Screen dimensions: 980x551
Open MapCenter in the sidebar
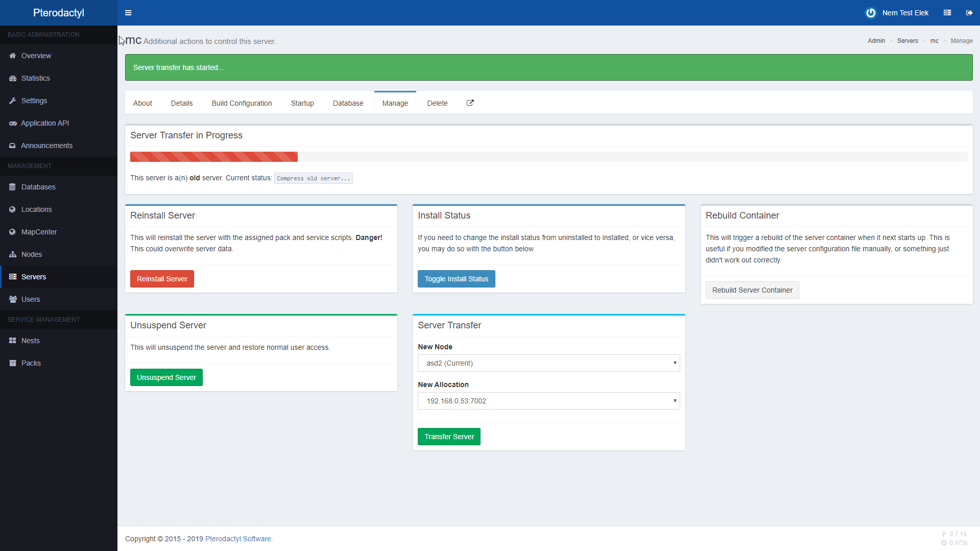pyautogui.click(x=39, y=232)
